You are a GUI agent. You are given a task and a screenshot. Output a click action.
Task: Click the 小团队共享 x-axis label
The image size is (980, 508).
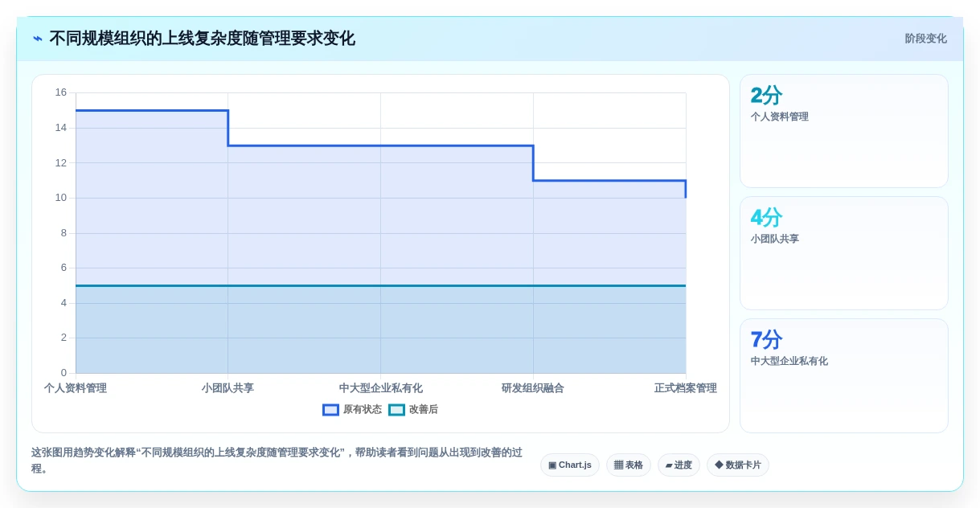pyautogui.click(x=228, y=388)
